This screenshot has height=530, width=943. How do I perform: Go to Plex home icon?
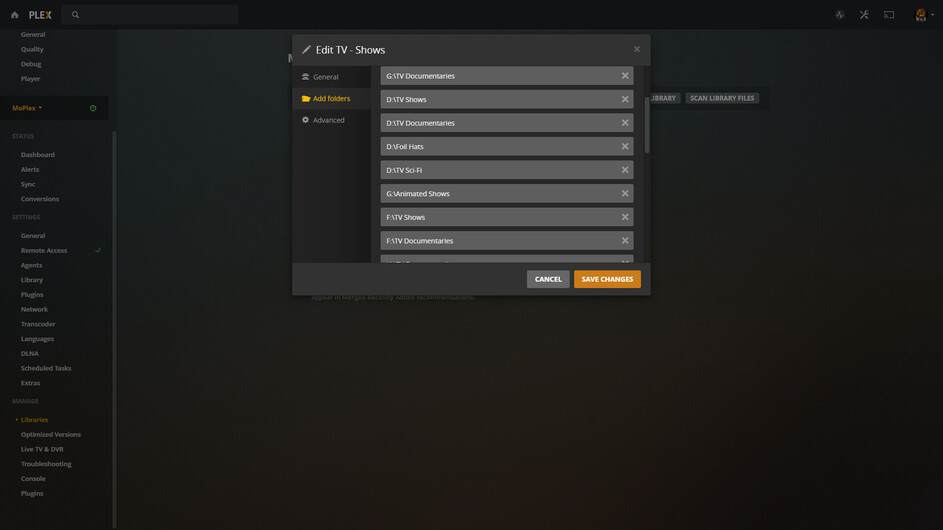pyautogui.click(x=14, y=15)
